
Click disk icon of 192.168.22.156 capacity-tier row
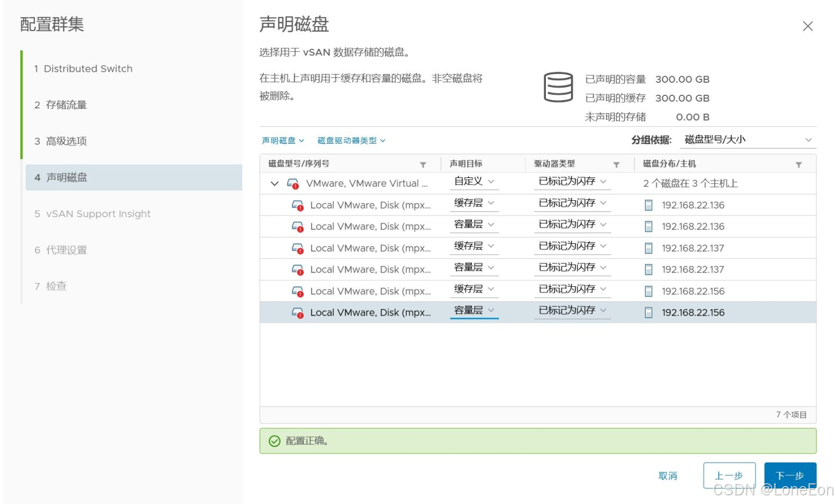click(298, 312)
